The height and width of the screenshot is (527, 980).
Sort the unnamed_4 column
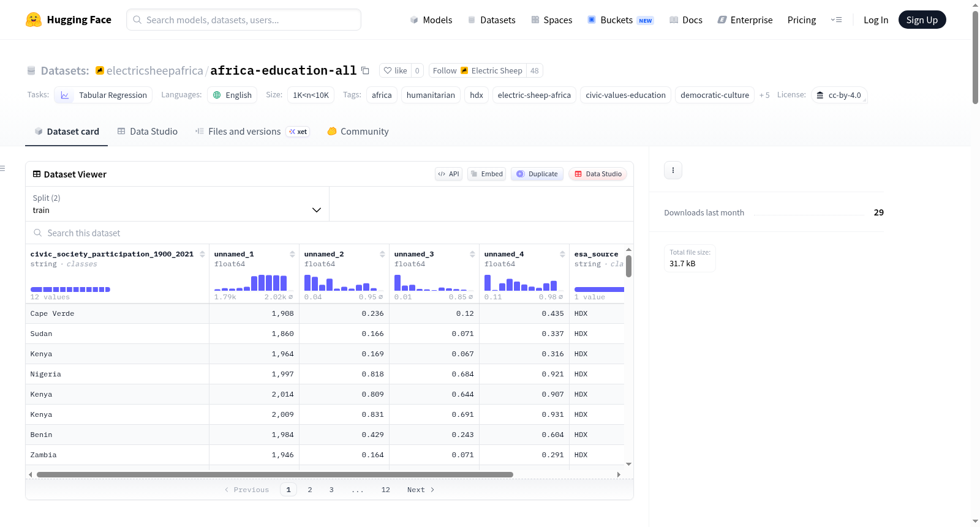pyautogui.click(x=562, y=254)
